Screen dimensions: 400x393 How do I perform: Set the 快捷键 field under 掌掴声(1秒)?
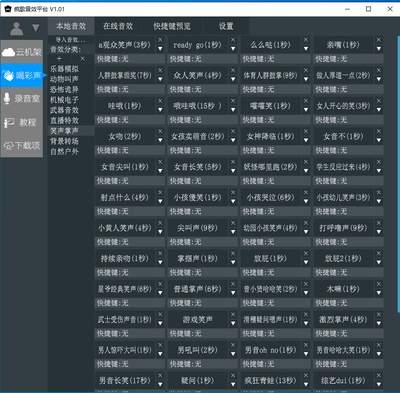pos(203,273)
